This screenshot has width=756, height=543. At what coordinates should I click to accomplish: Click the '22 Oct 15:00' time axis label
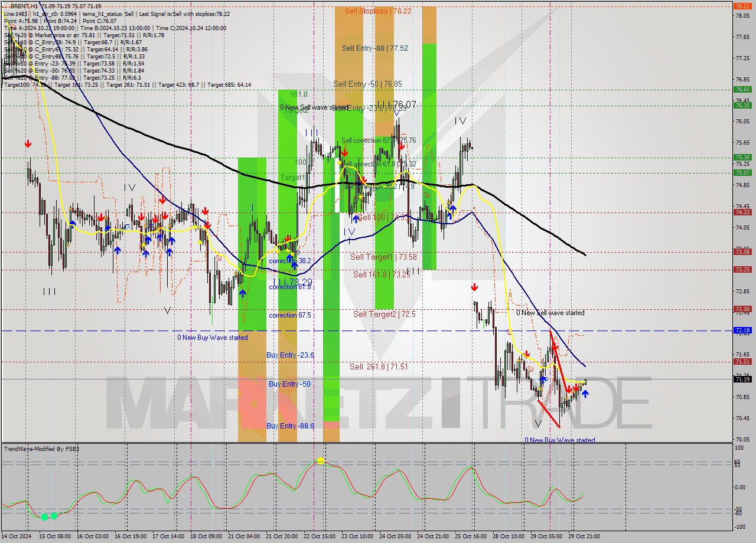(320, 537)
